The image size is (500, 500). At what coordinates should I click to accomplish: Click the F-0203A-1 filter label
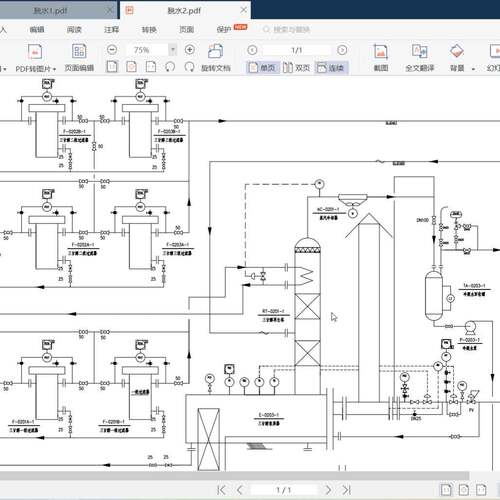(177, 245)
